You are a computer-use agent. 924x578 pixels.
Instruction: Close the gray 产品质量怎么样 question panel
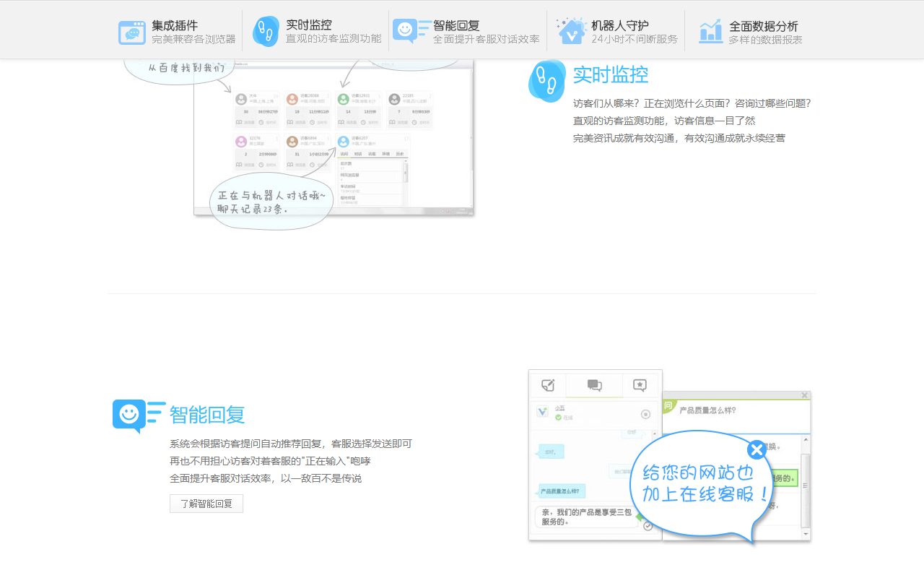point(805,395)
